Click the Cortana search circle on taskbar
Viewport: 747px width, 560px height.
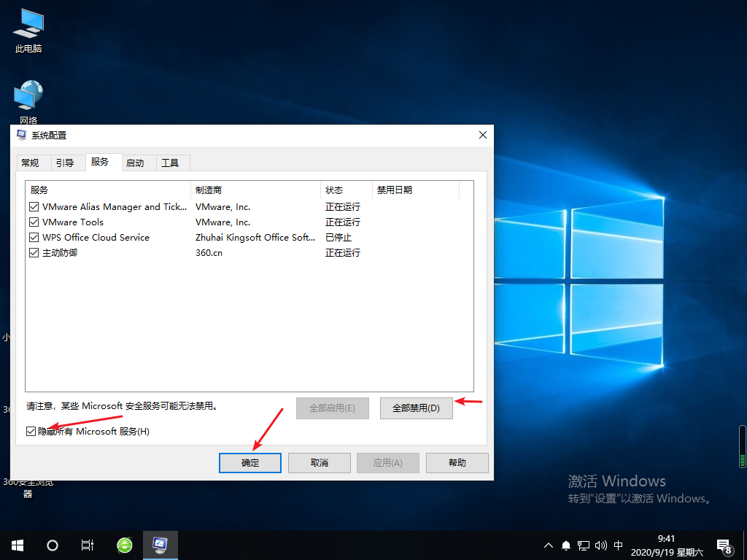[52, 545]
